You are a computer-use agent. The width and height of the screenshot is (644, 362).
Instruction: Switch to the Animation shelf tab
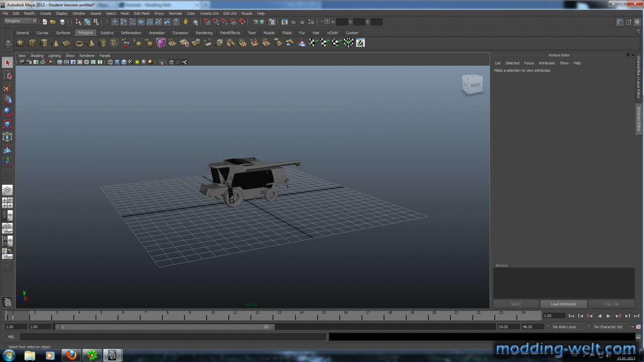[157, 33]
